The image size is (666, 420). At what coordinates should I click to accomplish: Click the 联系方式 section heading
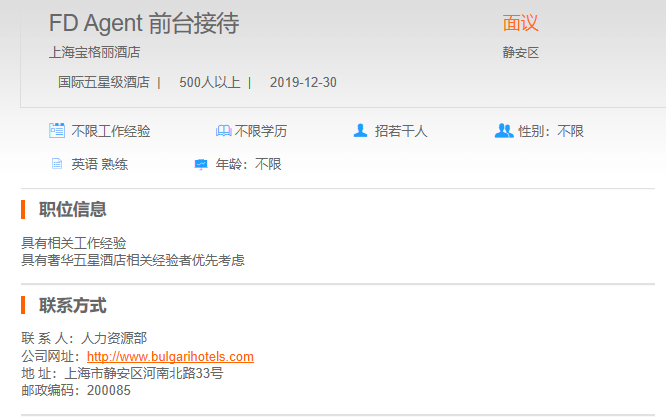point(72,305)
